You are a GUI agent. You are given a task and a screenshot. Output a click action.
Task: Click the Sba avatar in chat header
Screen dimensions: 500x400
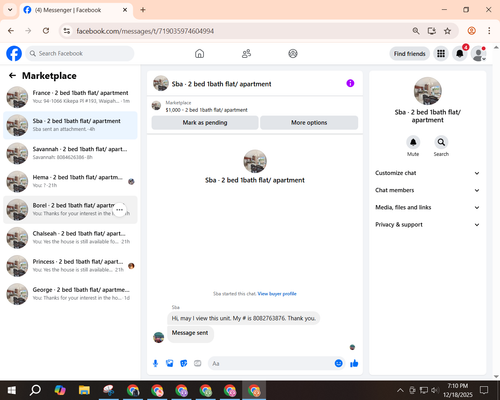161,83
